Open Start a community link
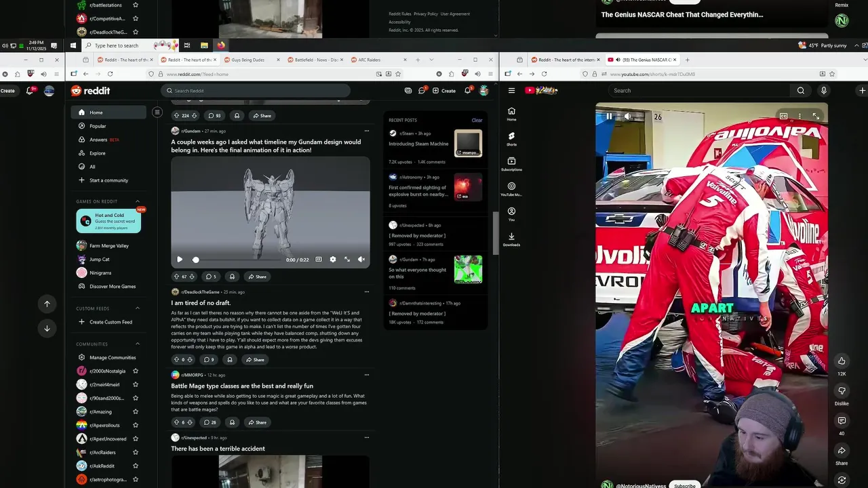The height and width of the screenshot is (488, 868). pos(108,180)
